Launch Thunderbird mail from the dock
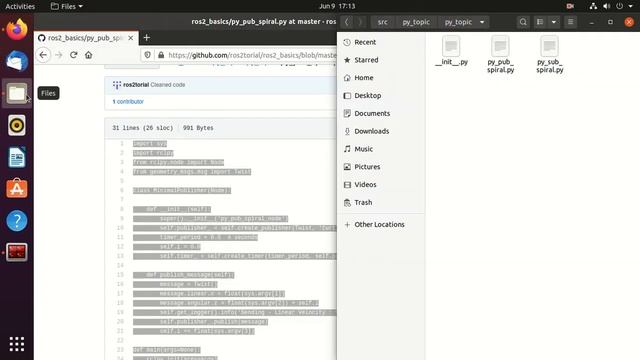This screenshot has height=360, width=640. (17, 61)
